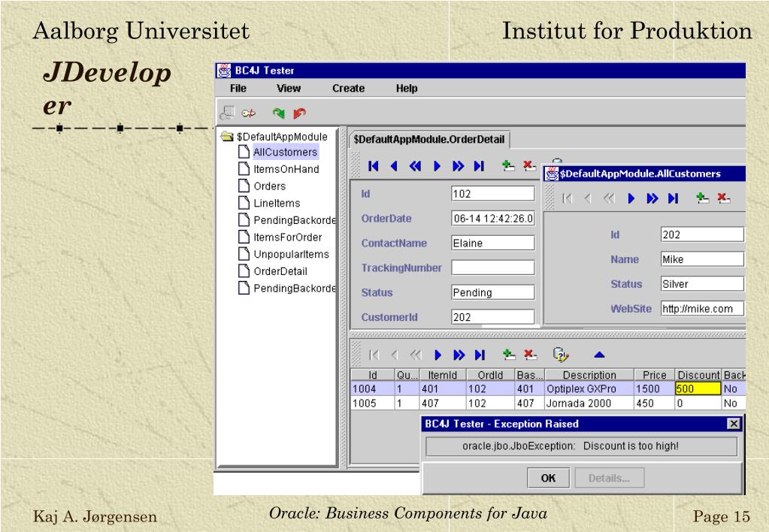This screenshot has height=532, width=769.
Task: Click the yellow Discount cell showing 500
Action: [x=698, y=388]
